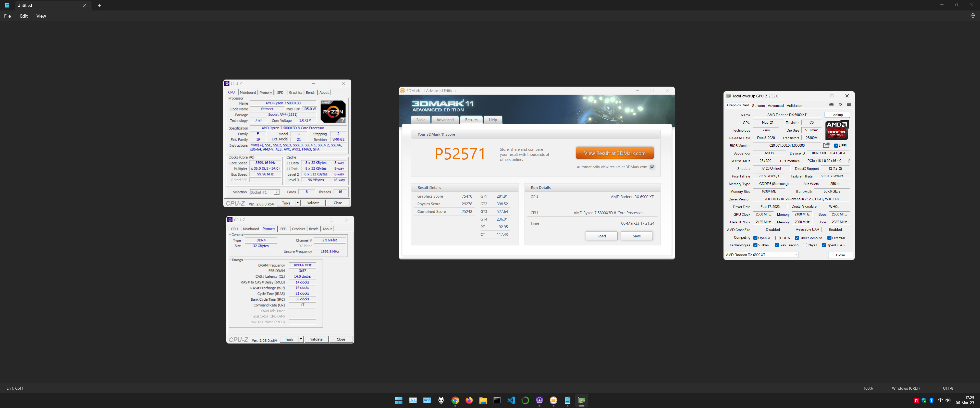Open Control Panel icon on taskbar
Viewport: 980px width, 408px height.
[427, 400]
